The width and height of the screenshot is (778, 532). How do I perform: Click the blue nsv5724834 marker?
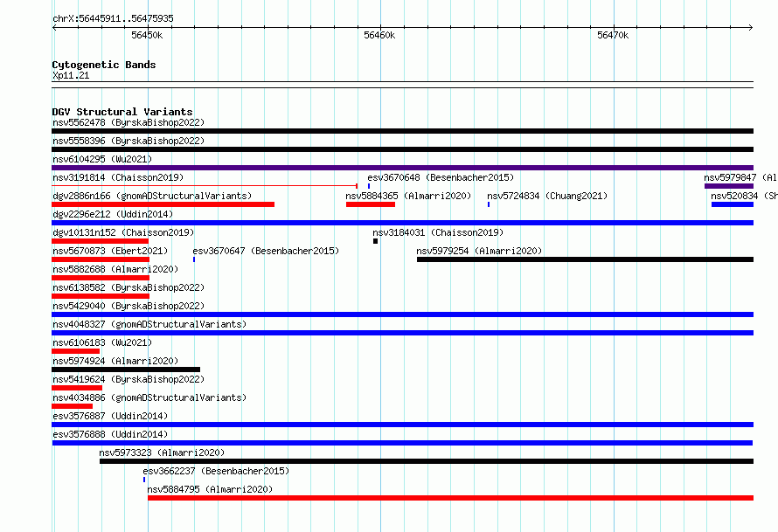pyautogui.click(x=489, y=204)
